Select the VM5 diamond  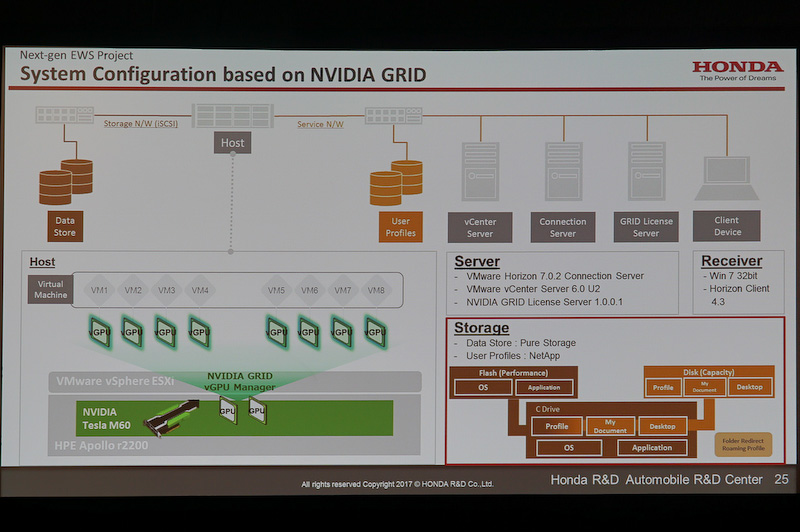pyautogui.click(x=277, y=290)
